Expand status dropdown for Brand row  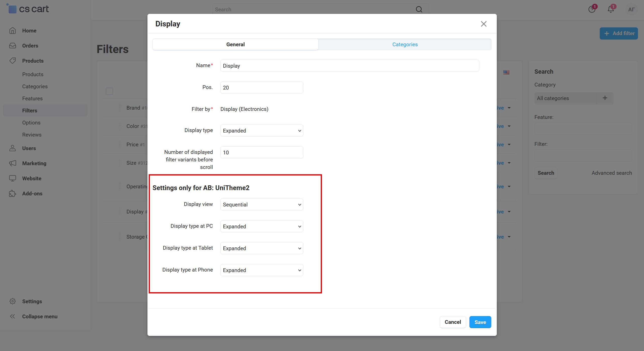tap(509, 108)
